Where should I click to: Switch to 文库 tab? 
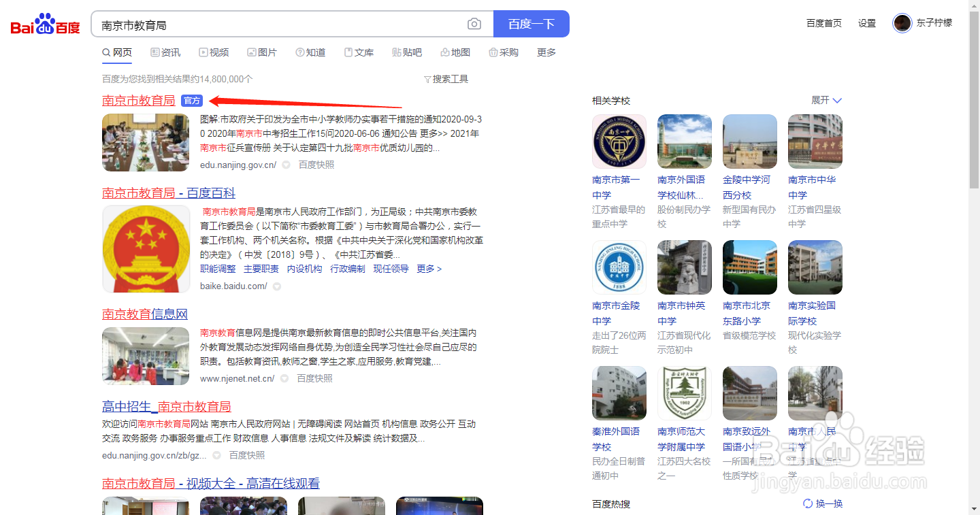coord(359,52)
